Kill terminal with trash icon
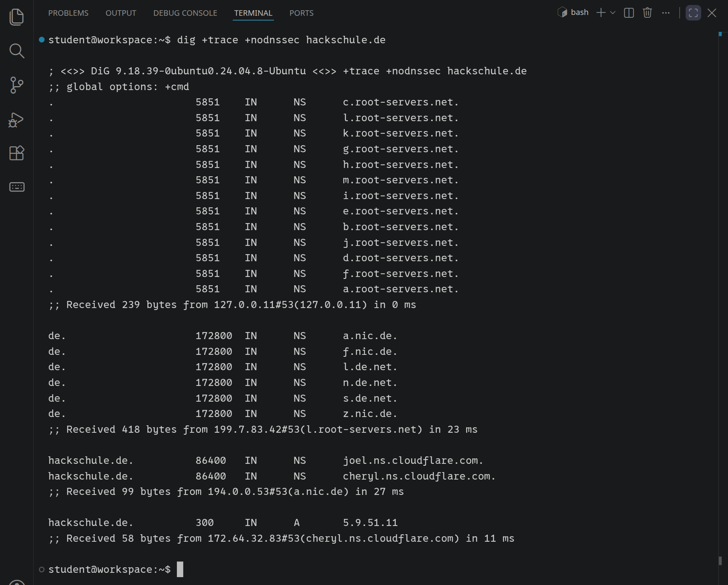The image size is (728, 585). (x=647, y=13)
